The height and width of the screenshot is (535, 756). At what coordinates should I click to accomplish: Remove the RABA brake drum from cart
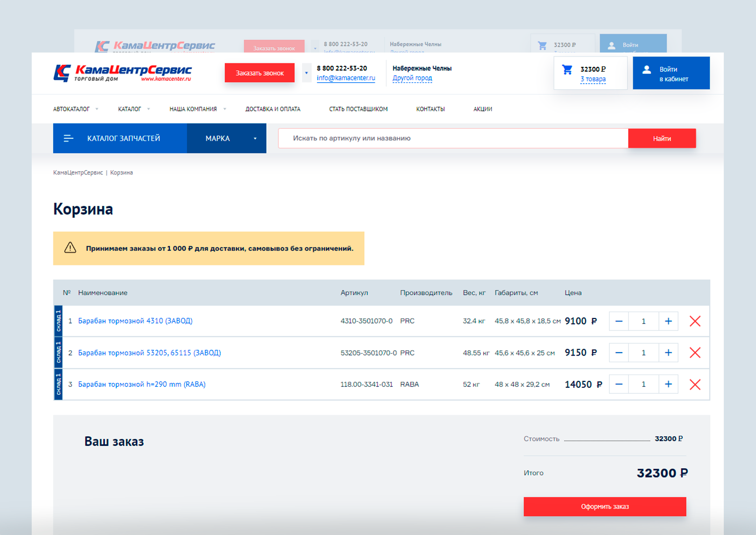[695, 384]
